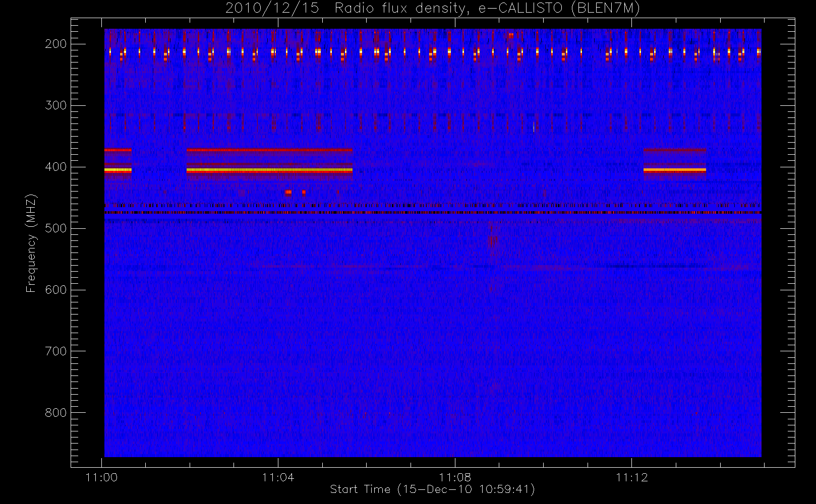
Task: Click the '11:04' time axis label
Action: (x=278, y=477)
